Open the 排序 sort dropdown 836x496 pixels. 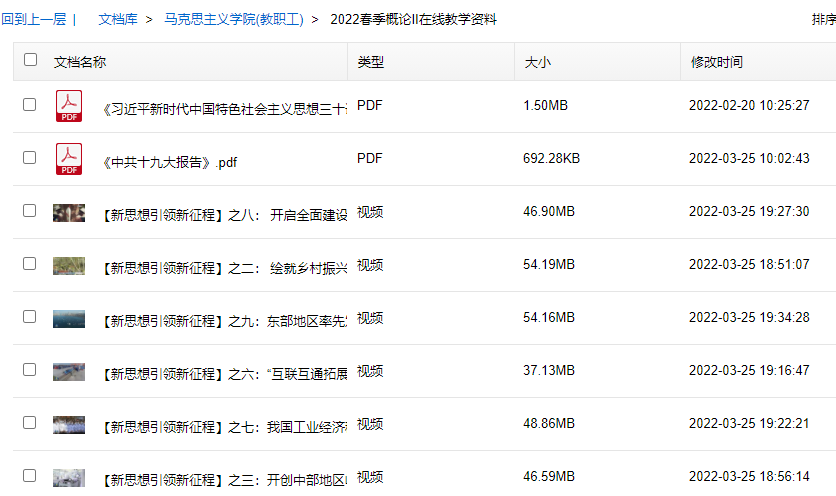click(823, 19)
